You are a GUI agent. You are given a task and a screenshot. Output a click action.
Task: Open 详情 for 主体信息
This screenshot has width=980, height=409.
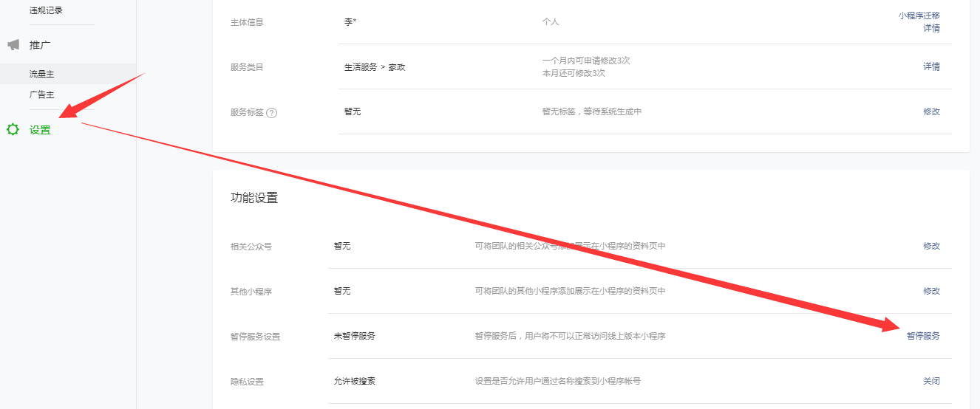point(931,29)
